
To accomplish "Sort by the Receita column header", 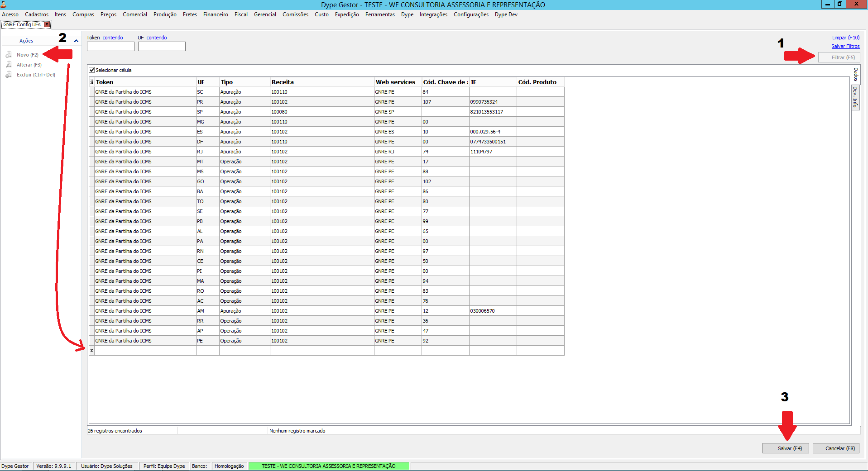I will point(322,82).
